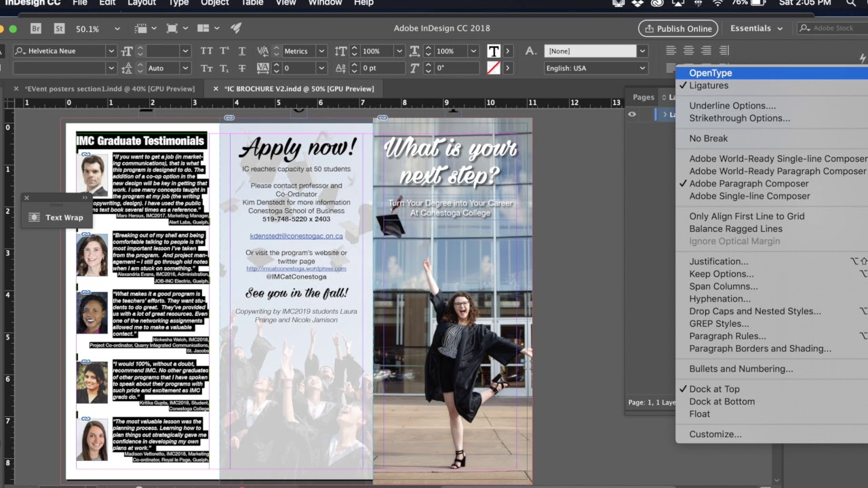Open the Essentials workspace dropdown
868x488 pixels.
click(x=756, y=28)
